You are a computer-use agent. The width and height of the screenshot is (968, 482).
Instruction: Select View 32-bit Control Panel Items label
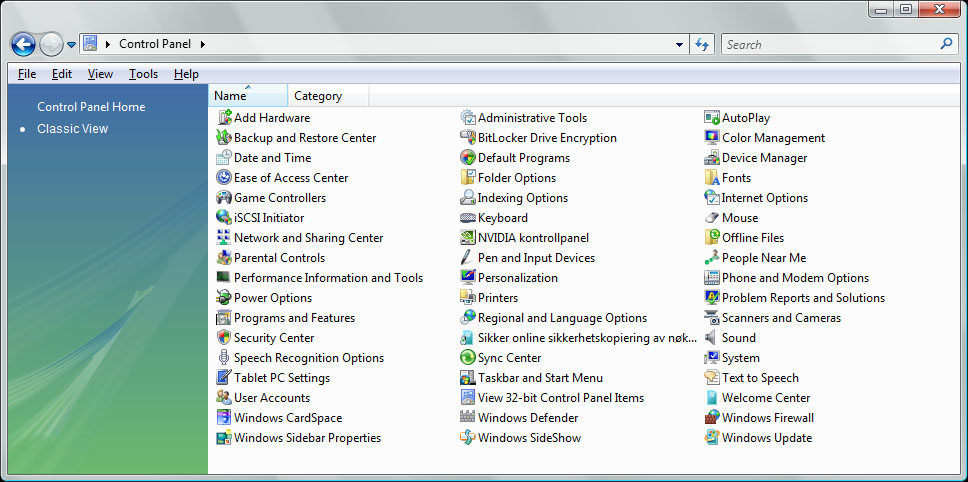561,397
